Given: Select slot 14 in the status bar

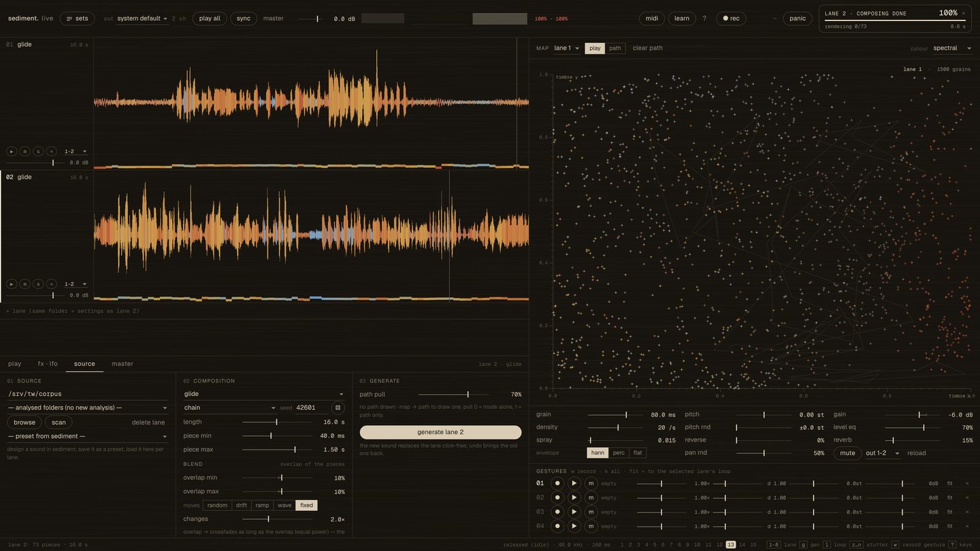Looking at the screenshot, I should [744, 545].
